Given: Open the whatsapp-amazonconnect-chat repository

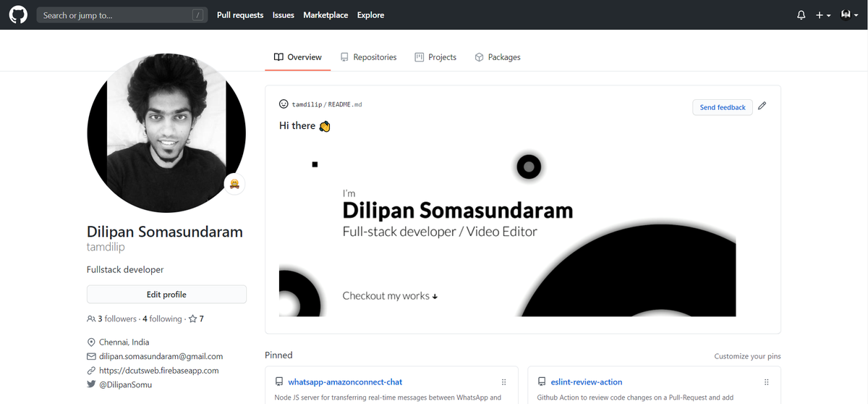Looking at the screenshot, I should tap(345, 382).
